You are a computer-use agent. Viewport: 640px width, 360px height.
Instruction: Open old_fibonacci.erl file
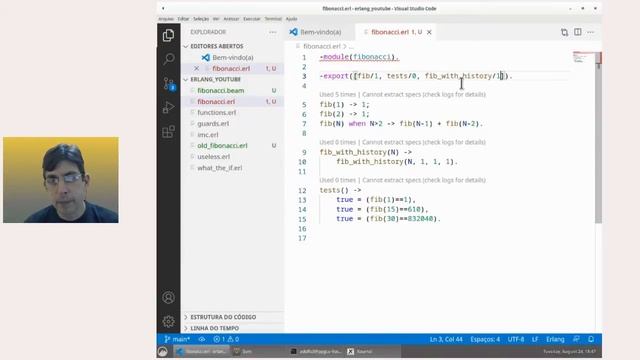[222, 146]
